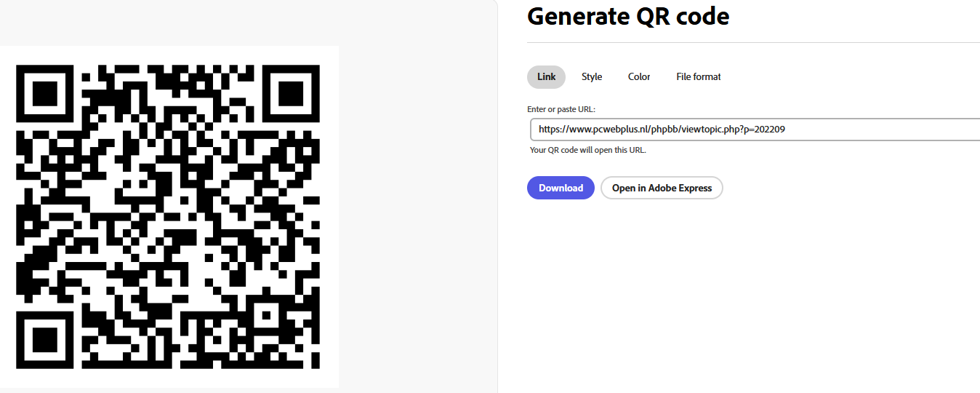Open the File format tab
Image resolution: width=980 pixels, height=393 pixels.
tap(698, 76)
